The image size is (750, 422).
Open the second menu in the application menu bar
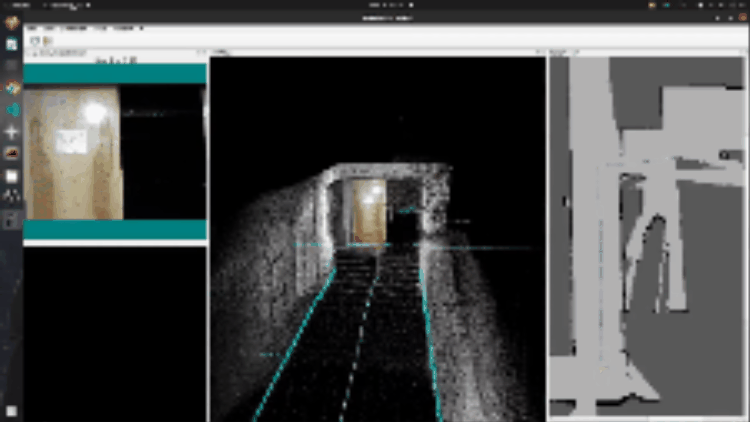coord(50,28)
